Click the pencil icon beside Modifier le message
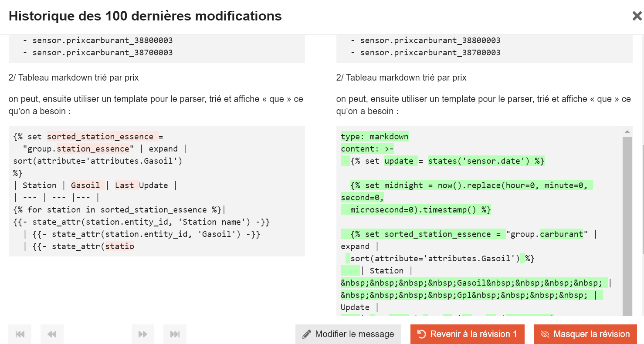This screenshot has width=644, height=344. coord(307,334)
